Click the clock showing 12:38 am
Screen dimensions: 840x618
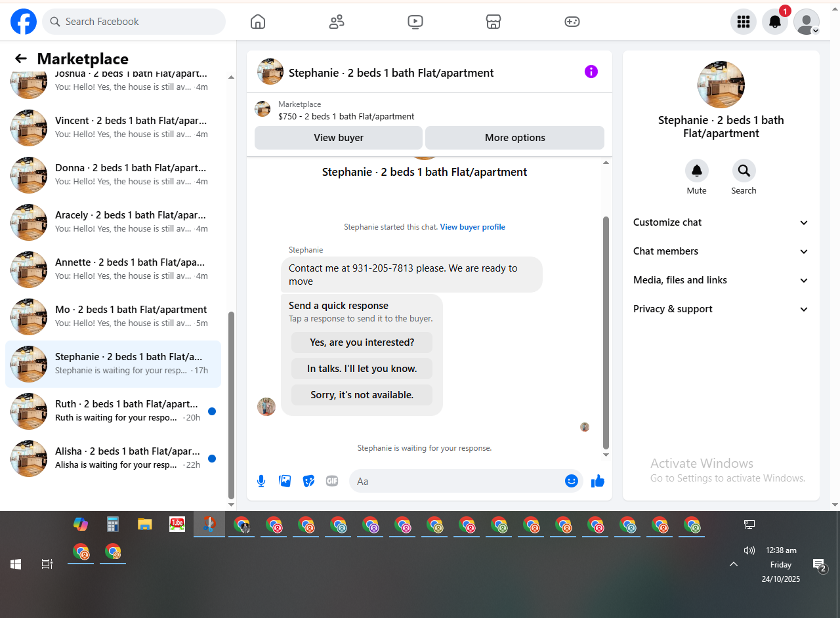coord(781,550)
